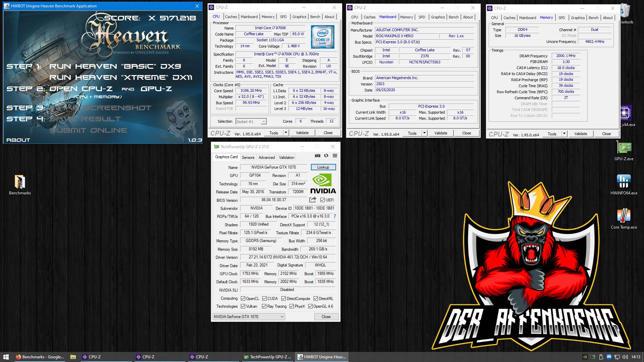The image size is (644, 362).
Task: Click Lookup button in GPU-Z
Action: (x=323, y=167)
